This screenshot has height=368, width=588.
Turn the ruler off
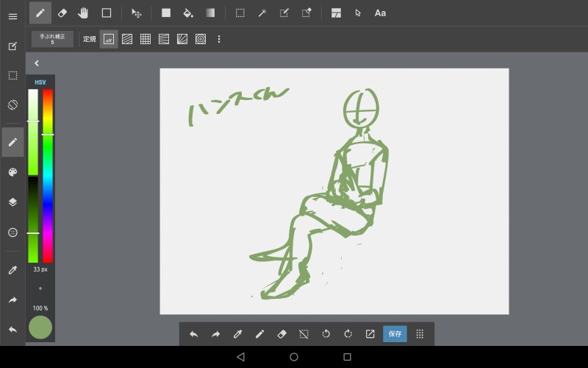tap(108, 39)
